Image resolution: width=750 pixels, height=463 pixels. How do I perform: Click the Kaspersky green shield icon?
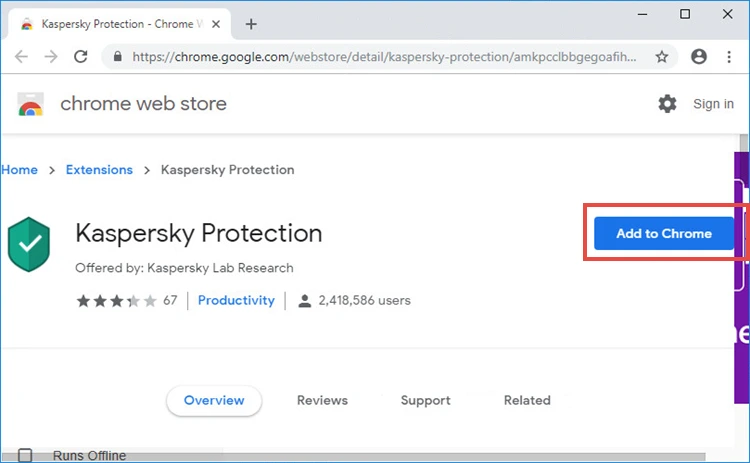29,244
